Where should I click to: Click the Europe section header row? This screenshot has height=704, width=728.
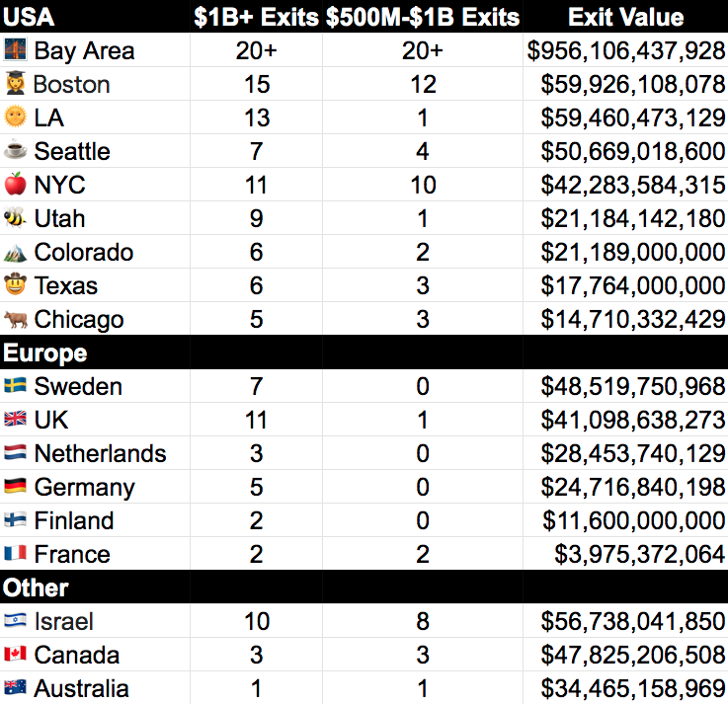tap(364, 352)
